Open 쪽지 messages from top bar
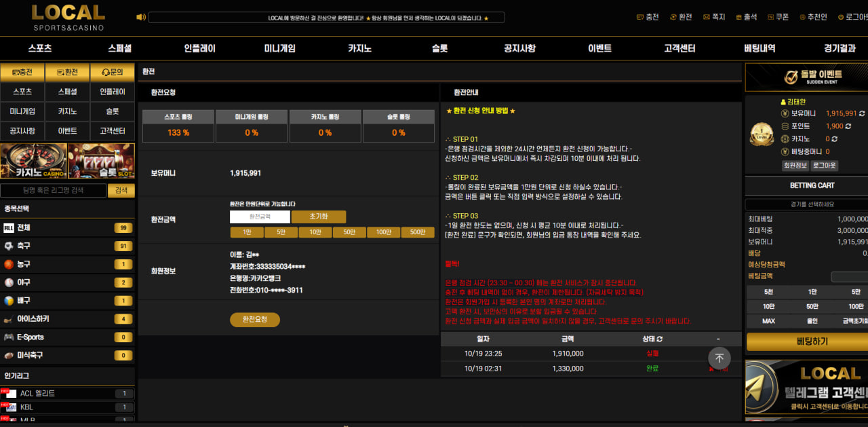The height and width of the screenshot is (427, 868). 713,17
